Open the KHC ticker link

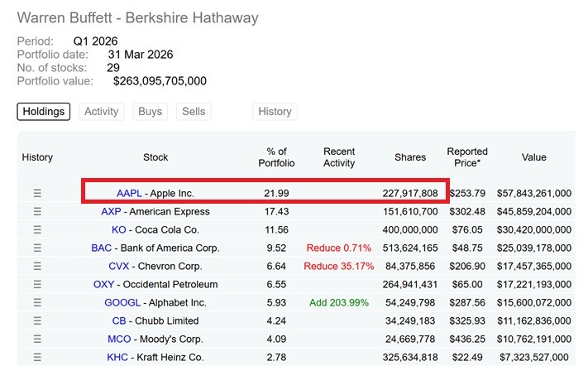[117, 358]
